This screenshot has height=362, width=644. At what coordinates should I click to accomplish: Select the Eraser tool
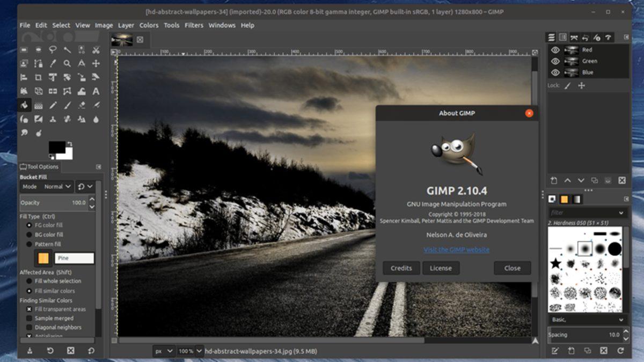tap(82, 105)
